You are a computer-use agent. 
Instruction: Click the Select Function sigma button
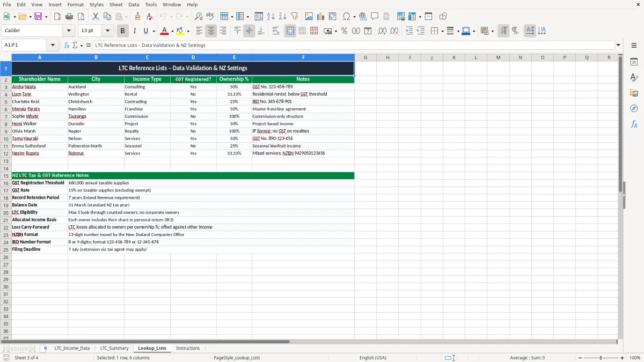click(x=75, y=45)
